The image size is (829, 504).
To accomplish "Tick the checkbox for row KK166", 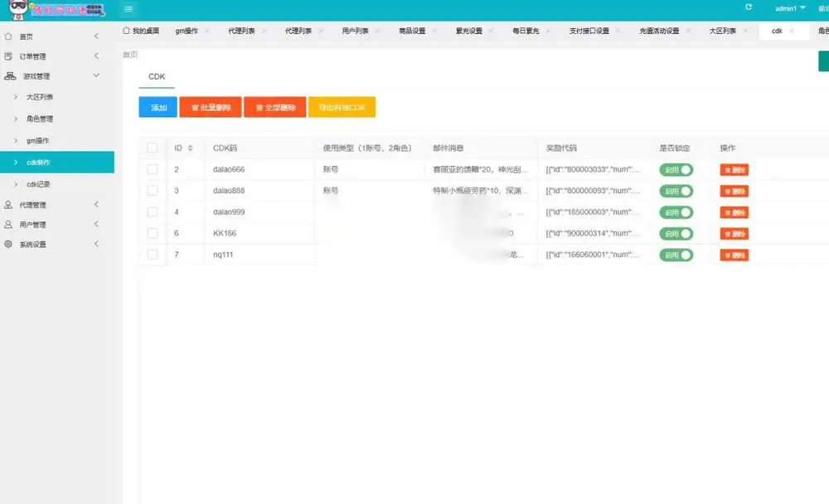I will coord(153,233).
